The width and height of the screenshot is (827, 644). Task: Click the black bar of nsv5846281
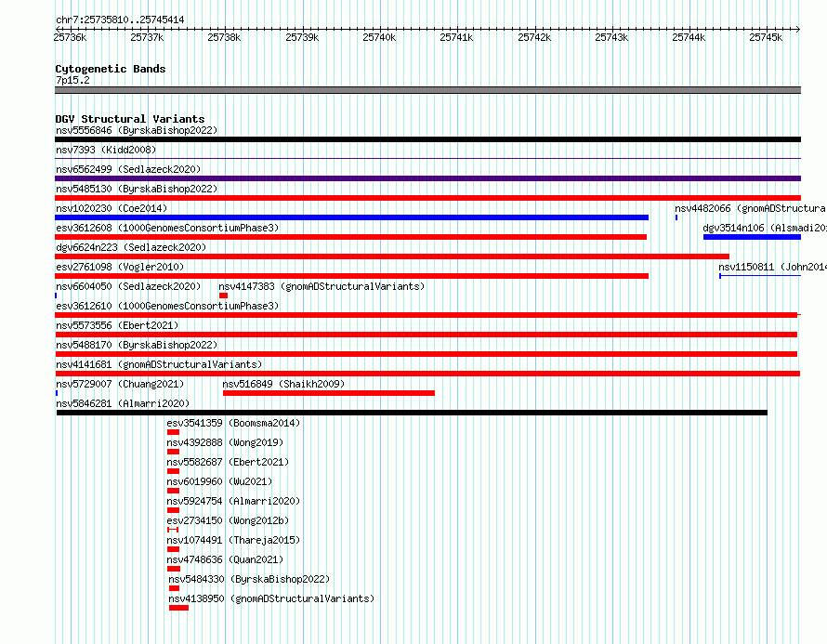pyautogui.click(x=412, y=413)
